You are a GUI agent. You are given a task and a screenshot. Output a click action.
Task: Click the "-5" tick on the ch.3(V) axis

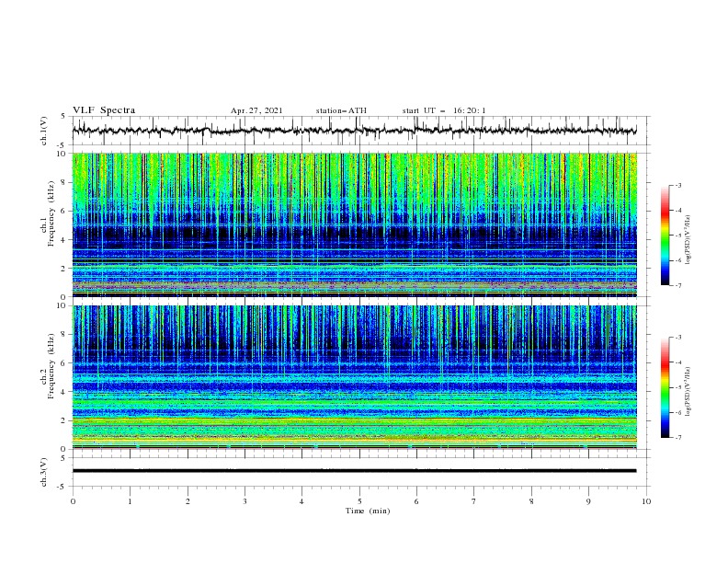click(63, 487)
